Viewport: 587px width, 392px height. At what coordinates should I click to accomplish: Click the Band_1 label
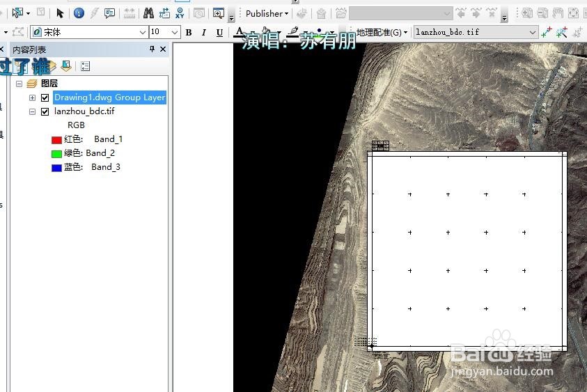click(x=108, y=139)
